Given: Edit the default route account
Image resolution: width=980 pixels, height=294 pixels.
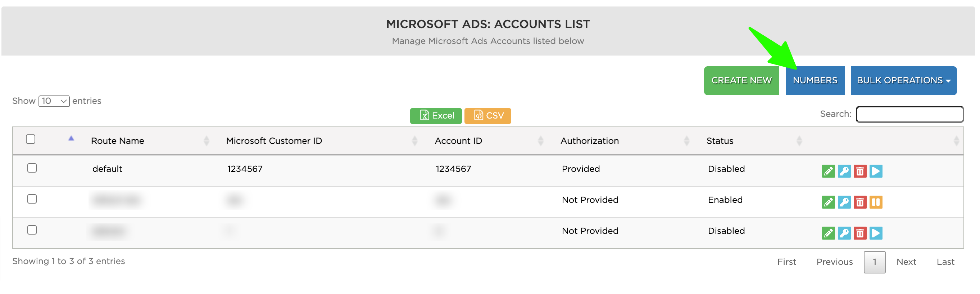Looking at the screenshot, I should coord(828,171).
